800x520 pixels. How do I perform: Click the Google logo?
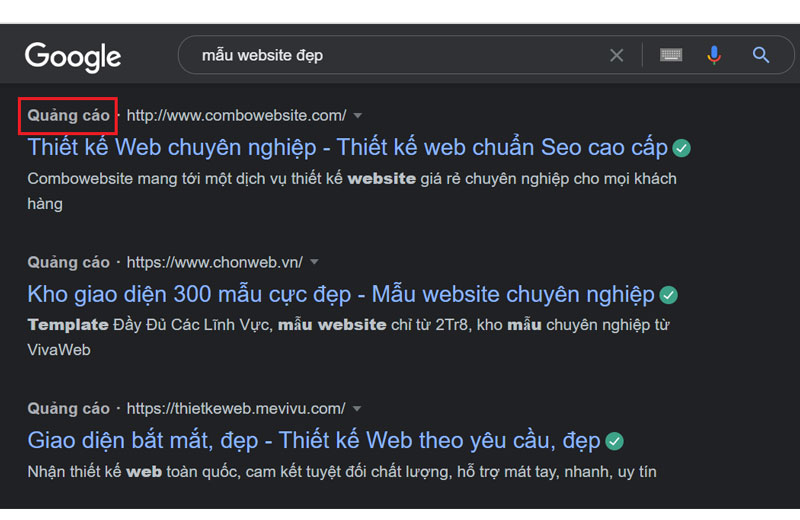[x=73, y=56]
